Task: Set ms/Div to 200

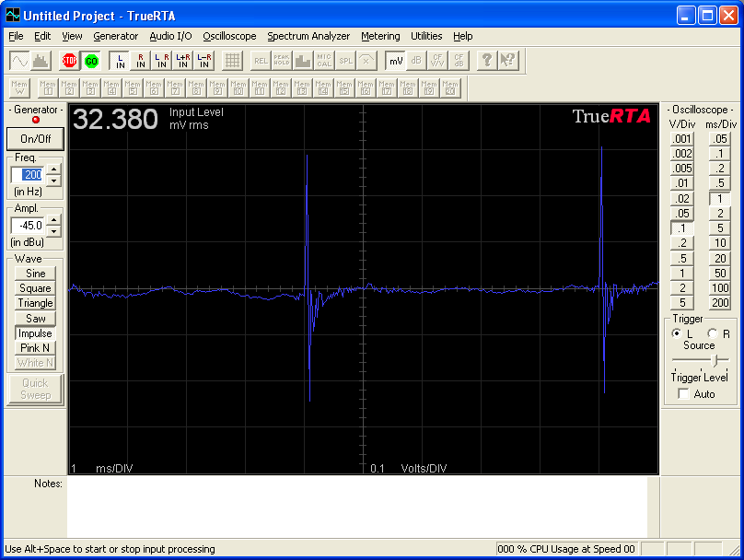Action: coord(720,303)
